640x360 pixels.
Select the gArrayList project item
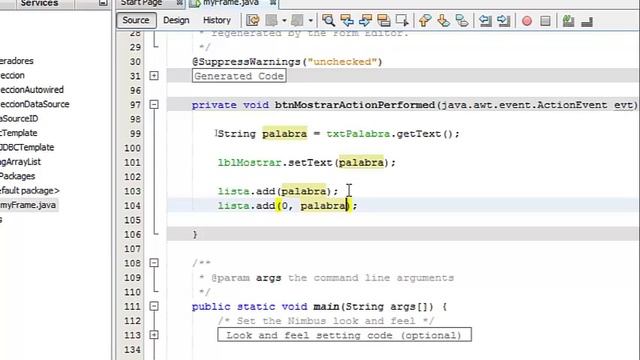(20, 162)
